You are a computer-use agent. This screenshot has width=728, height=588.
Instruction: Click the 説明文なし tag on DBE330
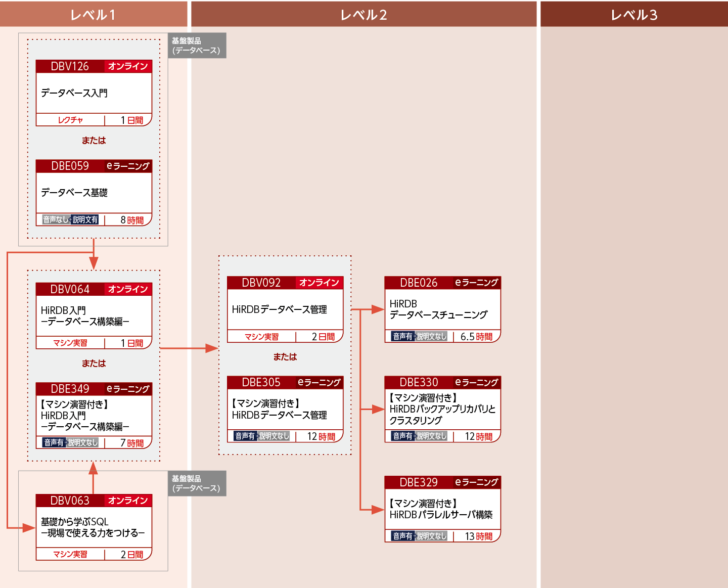click(432, 436)
